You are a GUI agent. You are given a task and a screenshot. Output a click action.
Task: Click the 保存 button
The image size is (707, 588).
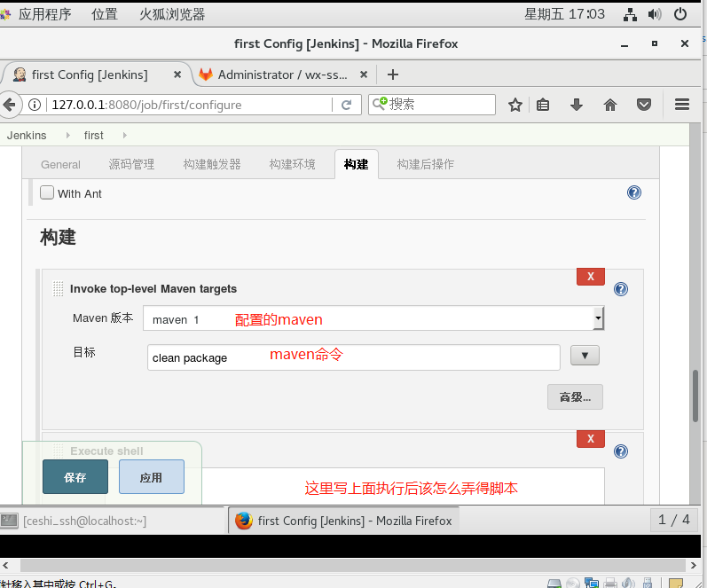point(75,477)
